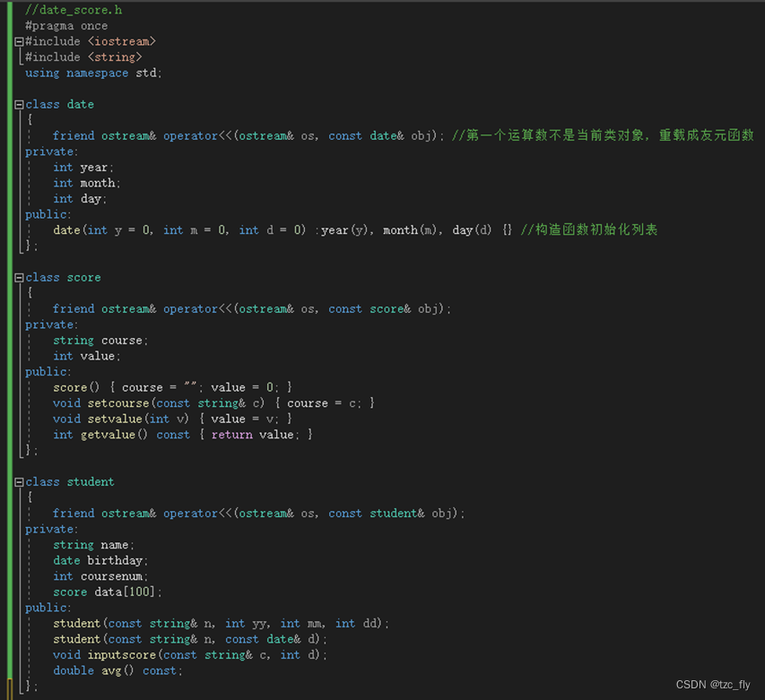
Task: Click public: label in class student
Action: [48, 608]
